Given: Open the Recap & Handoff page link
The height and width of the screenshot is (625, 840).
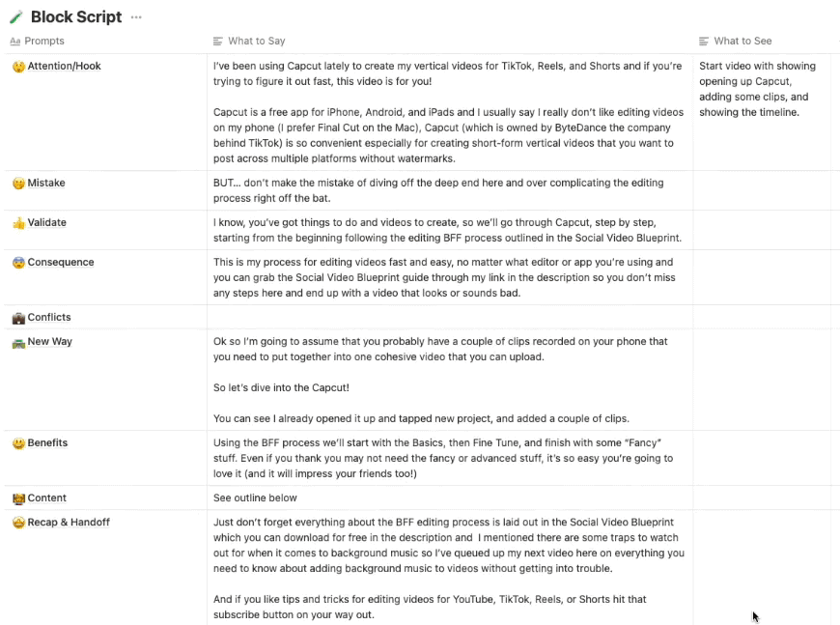Looking at the screenshot, I should pos(69,522).
